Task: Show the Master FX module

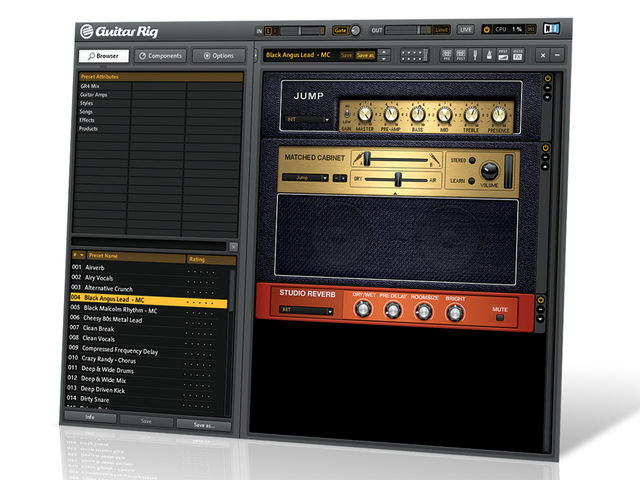Action: 518,55
